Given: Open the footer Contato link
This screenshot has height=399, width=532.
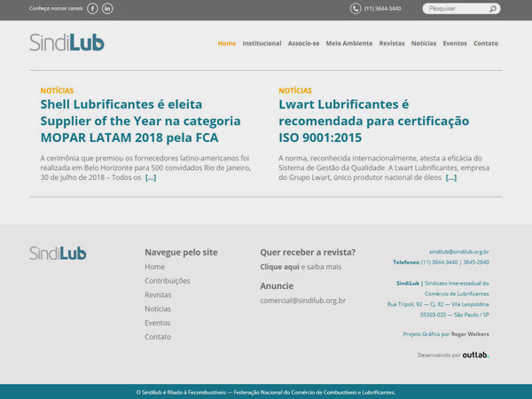Looking at the screenshot, I should click(x=158, y=337).
